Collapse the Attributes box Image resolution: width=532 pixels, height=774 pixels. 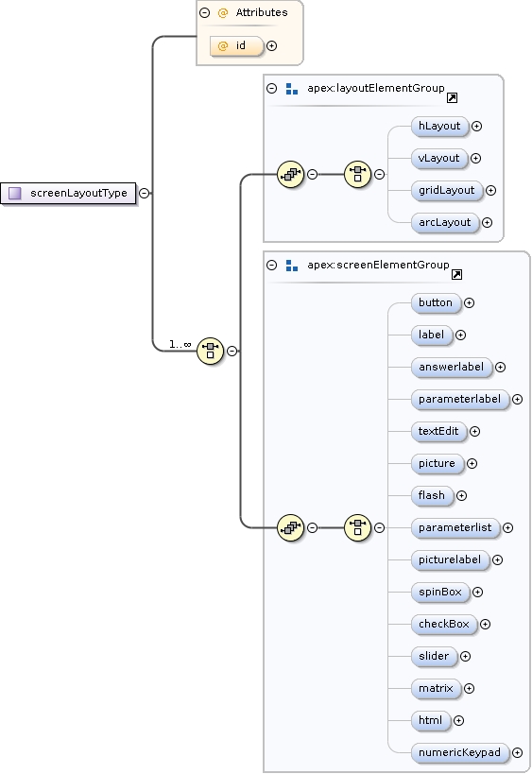pyautogui.click(x=205, y=13)
